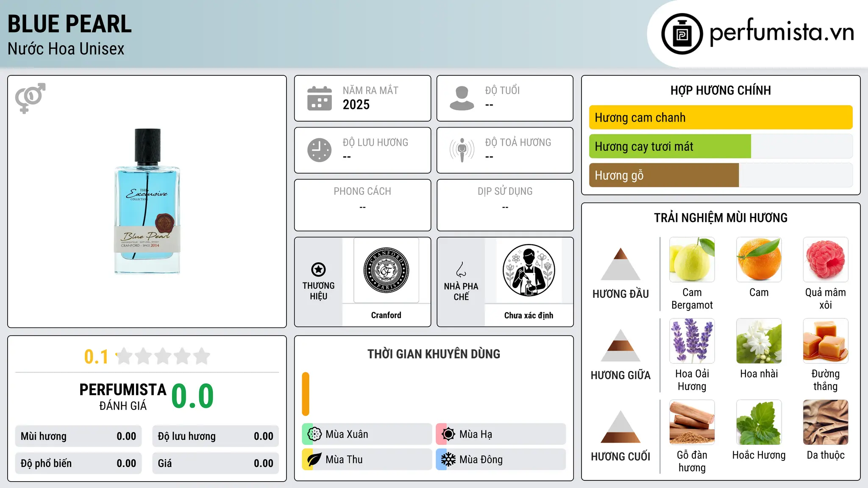This screenshot has width=868, height=488.
Task: Click the perfumer illustration above Chưa xác định
Action: [x=529, y=270]
